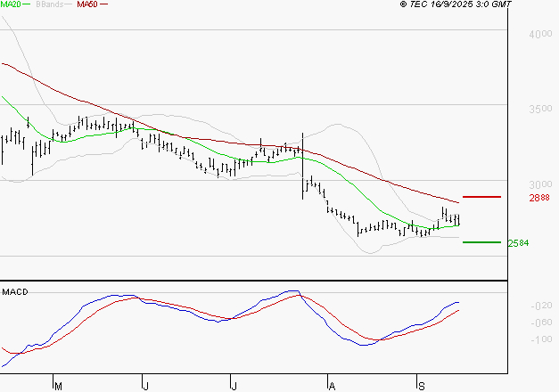Click the red MA50 color dash in legend
Viewport: 559px width, 392px height.
pos(104,5)
